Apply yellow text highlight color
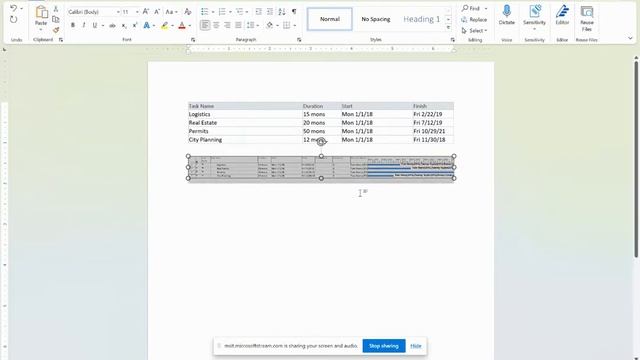This screenshot has height=360, width=640. [x=164, y=25]
